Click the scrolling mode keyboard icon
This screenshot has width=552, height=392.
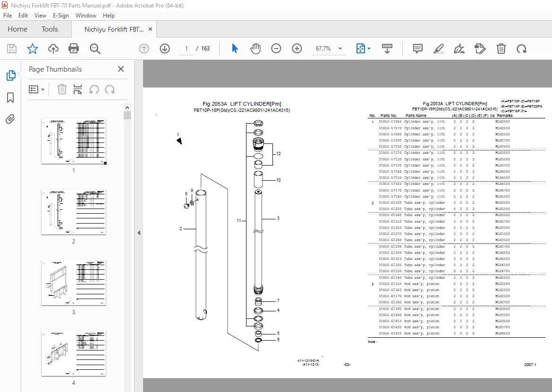387,49
